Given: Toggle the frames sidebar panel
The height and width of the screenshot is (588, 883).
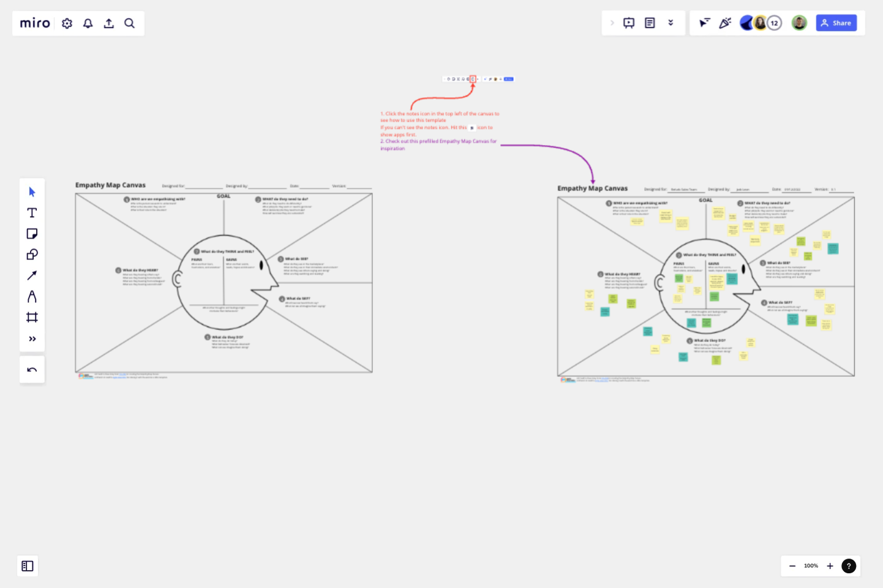Looking at the screenshot, I should pos(28,566).
